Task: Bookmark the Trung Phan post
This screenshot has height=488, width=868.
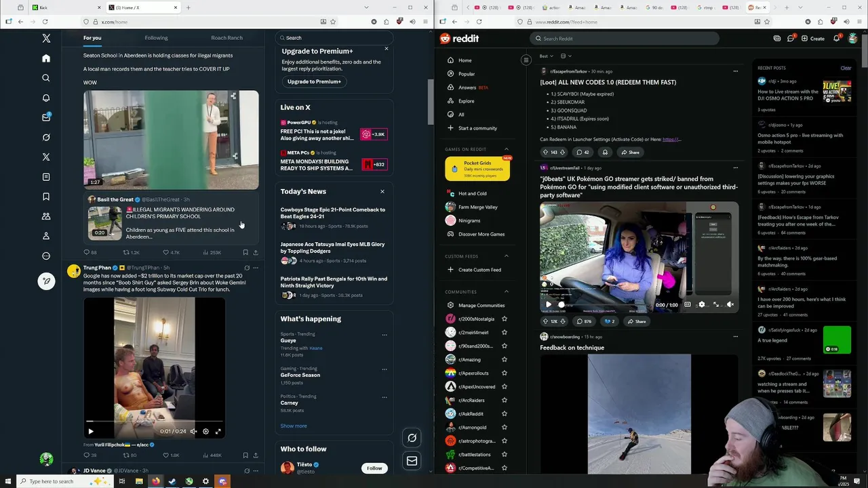Action: point(245,455)
